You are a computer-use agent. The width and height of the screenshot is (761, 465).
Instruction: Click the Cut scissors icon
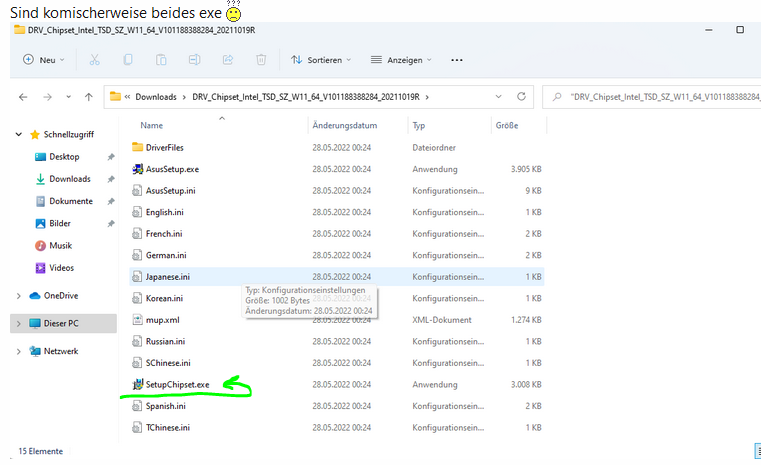94,60
